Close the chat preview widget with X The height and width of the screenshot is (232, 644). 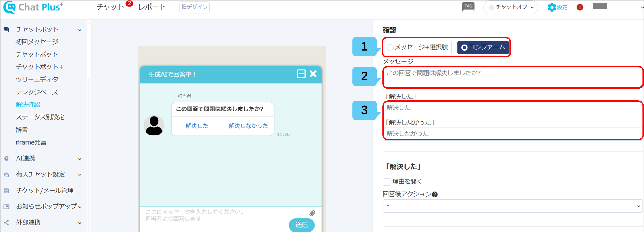click(313, 74)
